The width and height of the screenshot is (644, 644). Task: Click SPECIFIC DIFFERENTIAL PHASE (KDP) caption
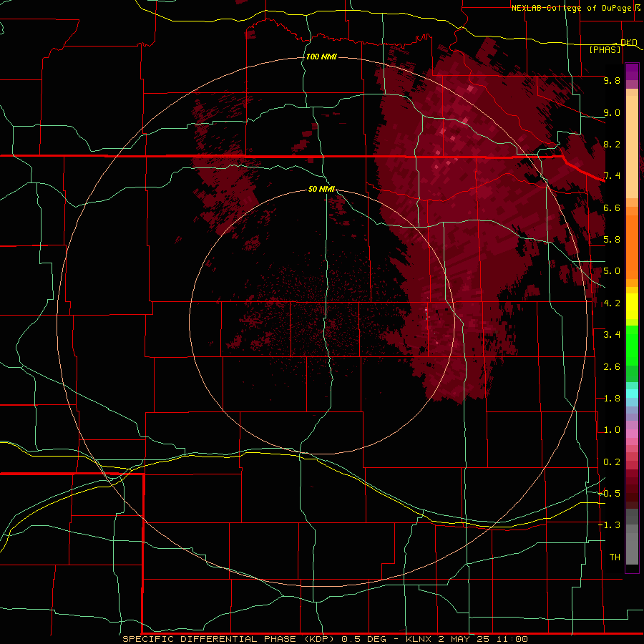(x=230, y=639)
